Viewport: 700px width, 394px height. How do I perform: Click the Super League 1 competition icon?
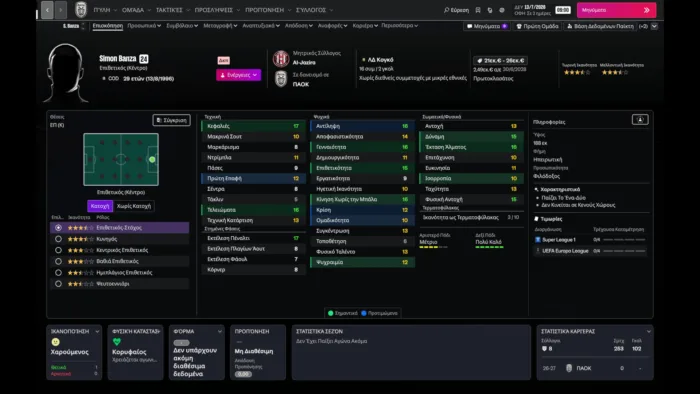538,240
